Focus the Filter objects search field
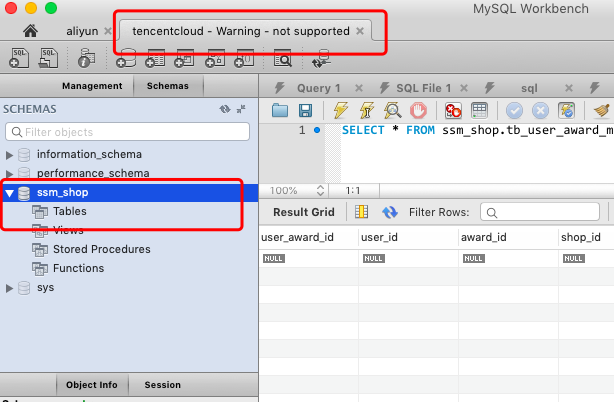 tap(127, 132)
